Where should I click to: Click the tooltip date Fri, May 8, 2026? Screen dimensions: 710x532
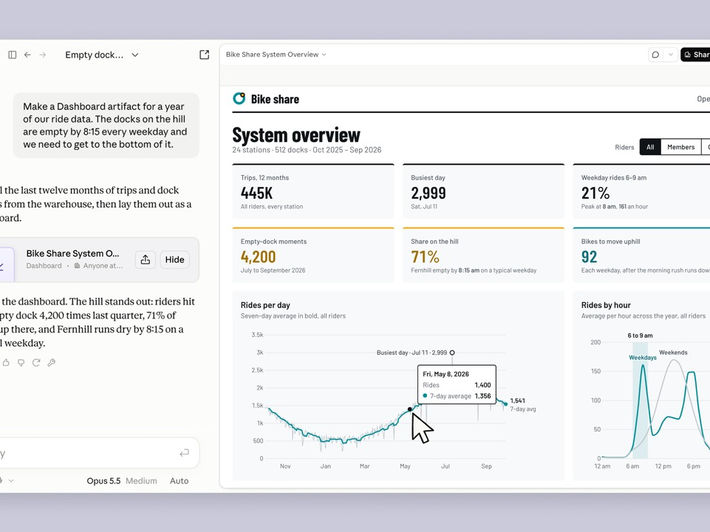446,374
